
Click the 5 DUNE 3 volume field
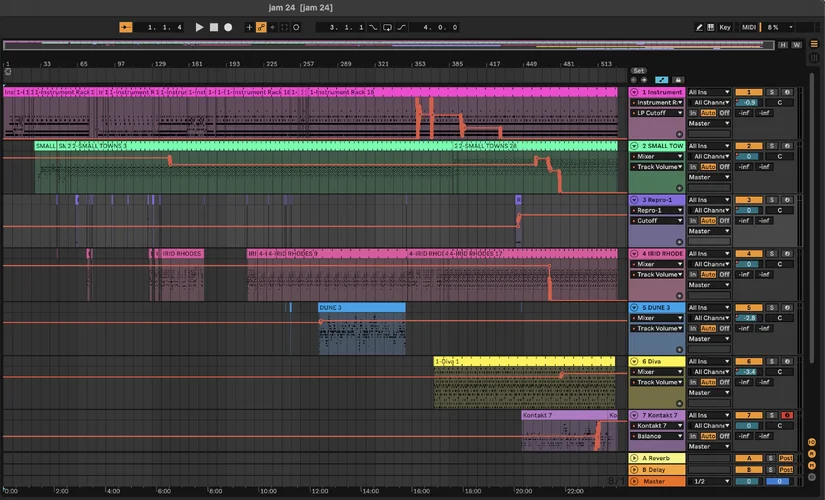click(x=748, y=318)
